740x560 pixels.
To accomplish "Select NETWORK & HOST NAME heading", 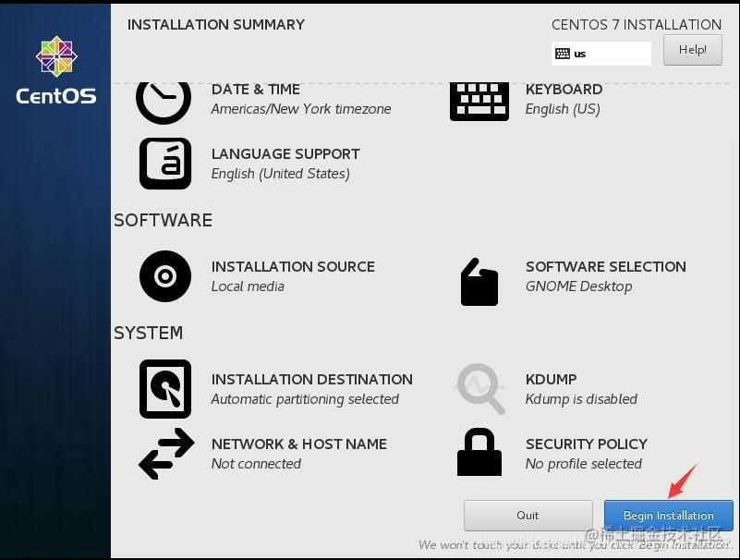I will (x=299, y=444).
